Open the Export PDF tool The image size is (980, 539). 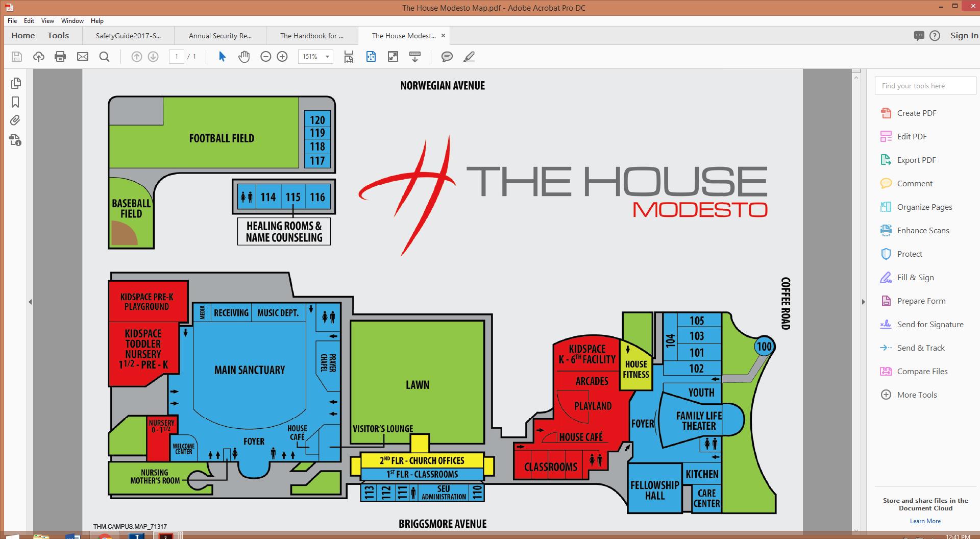coord(908,160)
